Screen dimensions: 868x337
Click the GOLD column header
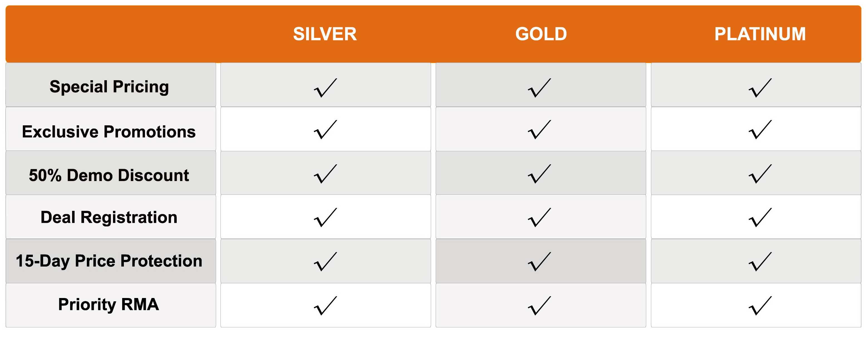[x=541, y=34]
